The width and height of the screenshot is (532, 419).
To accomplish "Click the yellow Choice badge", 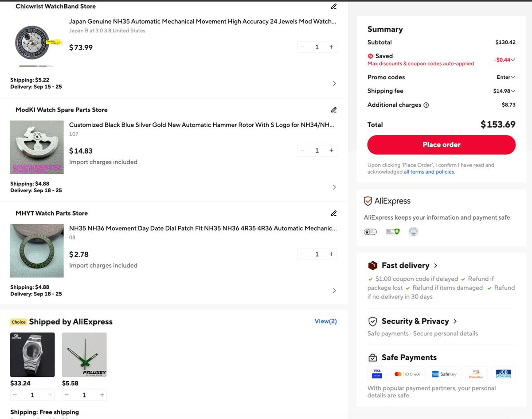I will (x=19, y=322).
